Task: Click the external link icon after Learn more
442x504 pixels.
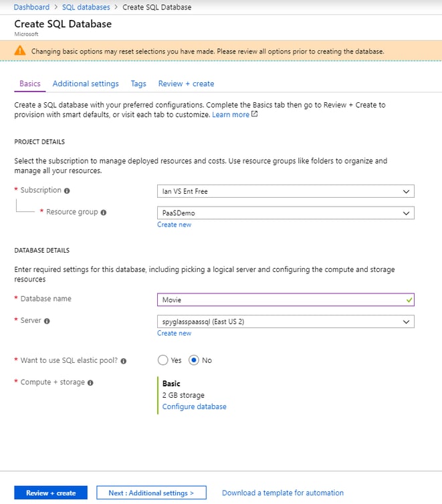Action: tap(254, 115)
